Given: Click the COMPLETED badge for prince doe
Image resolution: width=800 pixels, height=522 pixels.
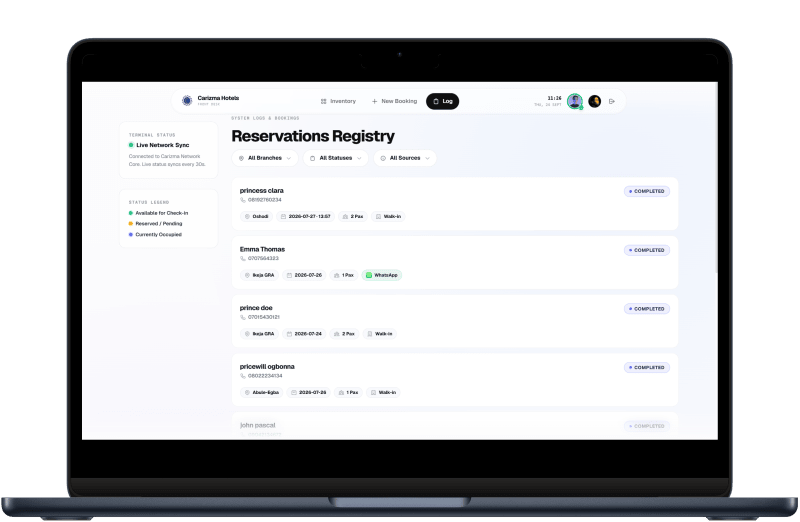Looking at the screenshot, I should click(x=646, y=309).
